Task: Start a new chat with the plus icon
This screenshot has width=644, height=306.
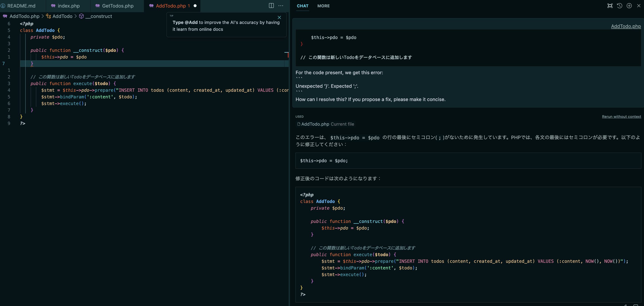Action: click(x=629, y=6)
